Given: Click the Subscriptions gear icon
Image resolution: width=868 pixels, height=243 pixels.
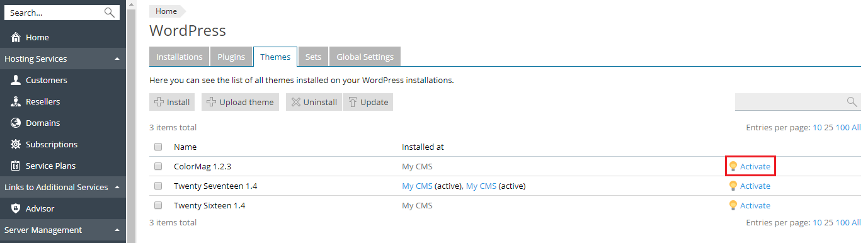Looking at the screenshot, I should [x=16, y=145].
